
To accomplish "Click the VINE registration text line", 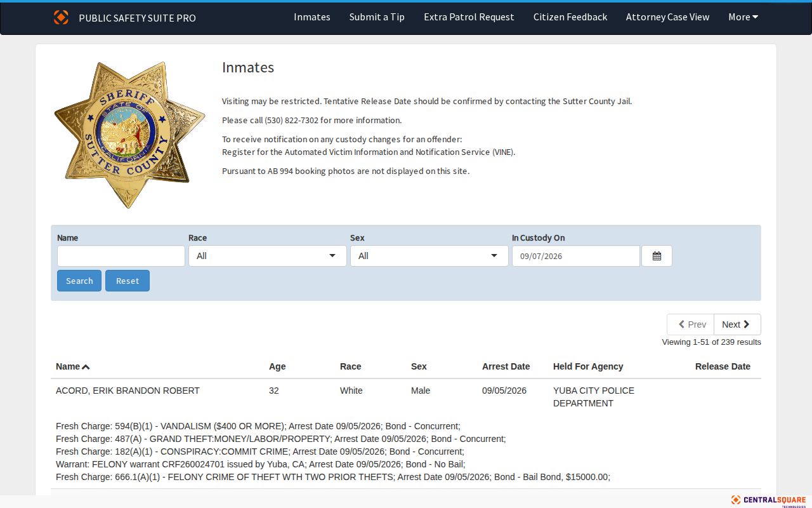I will (369, 152).
